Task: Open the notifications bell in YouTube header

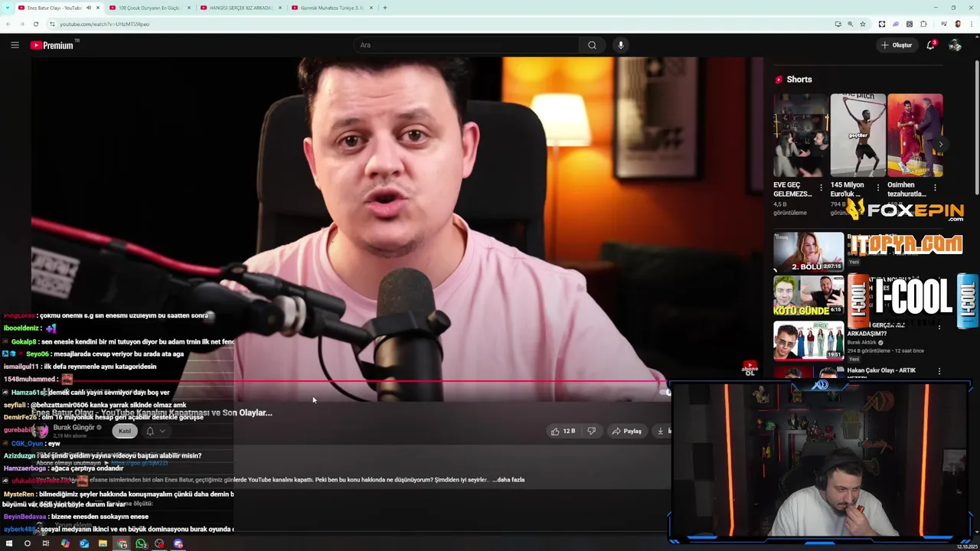Action: click(x=930, y=45)
